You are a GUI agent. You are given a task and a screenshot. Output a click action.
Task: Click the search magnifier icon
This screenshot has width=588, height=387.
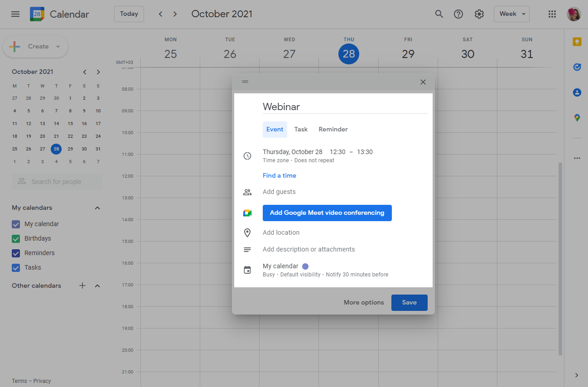(439, 14)
